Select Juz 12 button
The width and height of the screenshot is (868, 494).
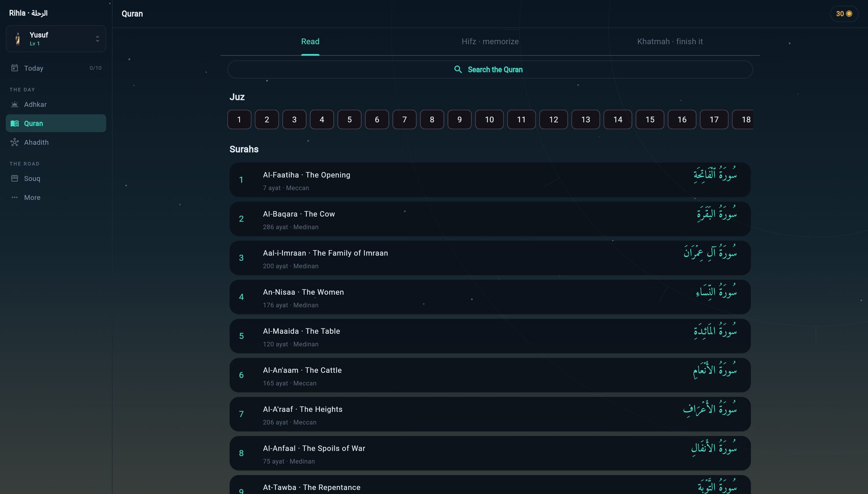(553, 120)
